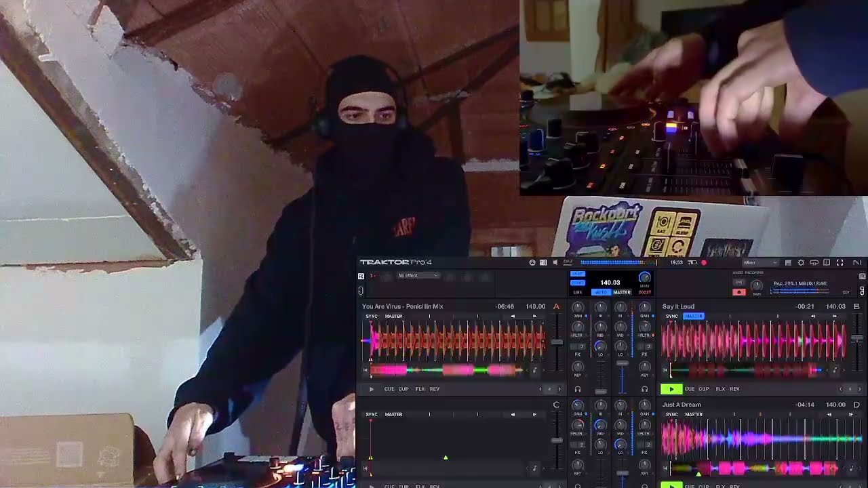This screenshot has width=868, height=488.
Task: Click the Deck B tempo fader
Action: pyautogui.click(x=857, y=338)
